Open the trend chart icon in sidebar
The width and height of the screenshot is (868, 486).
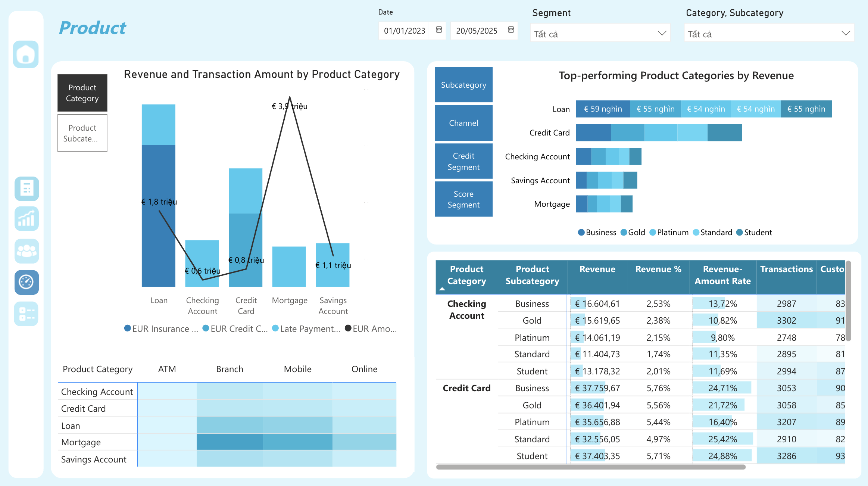[26, 219]
